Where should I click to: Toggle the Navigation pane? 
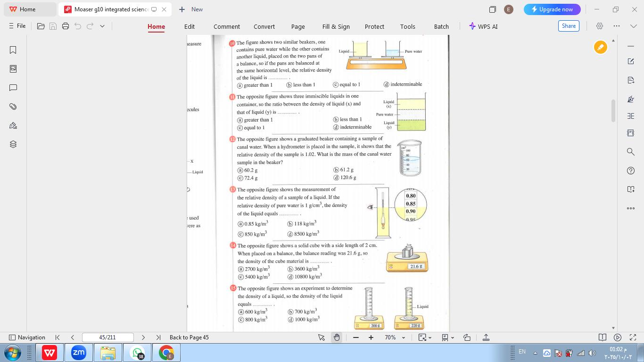click(x=27, y=337)
